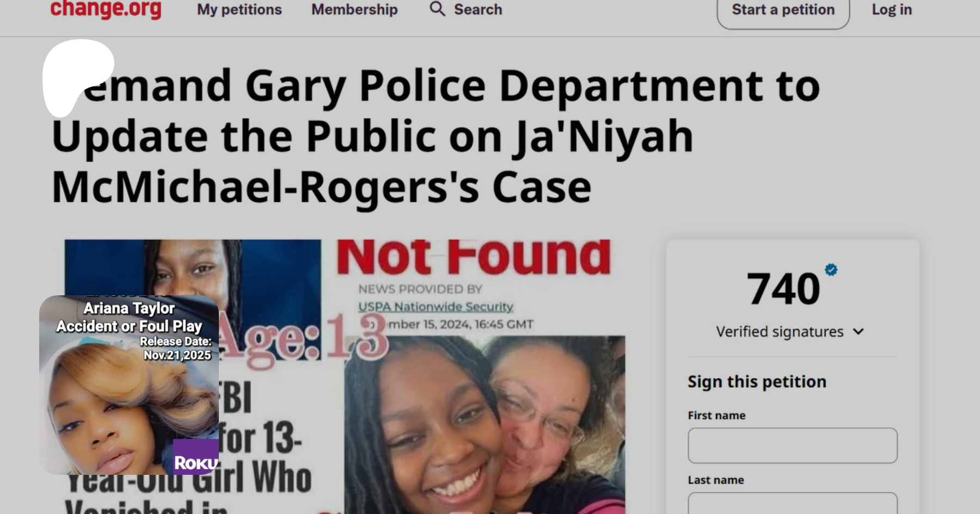980x514 pixels.
Task: Click the blue verified badge near 740
Action: (x=831, y=270)
